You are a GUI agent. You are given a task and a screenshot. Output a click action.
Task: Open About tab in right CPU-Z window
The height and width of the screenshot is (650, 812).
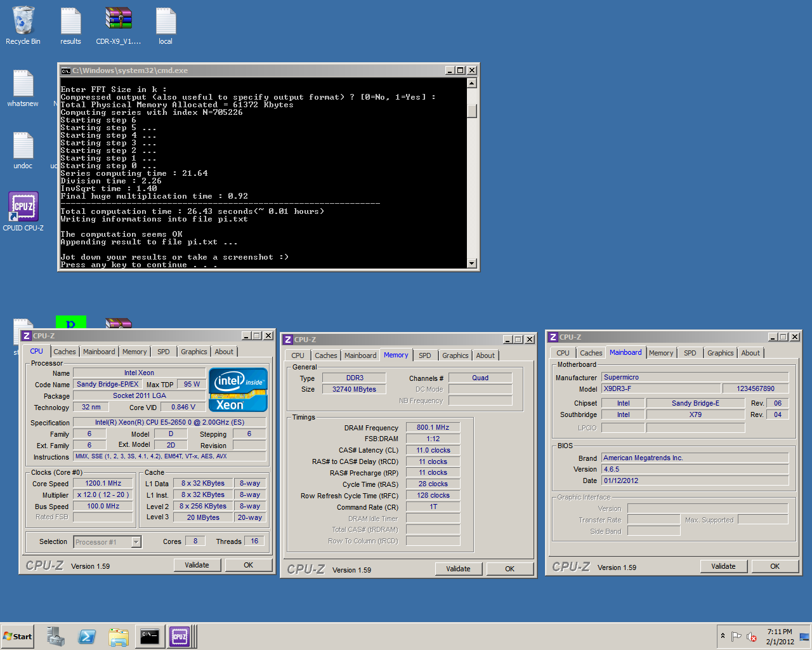click(750, 353)
